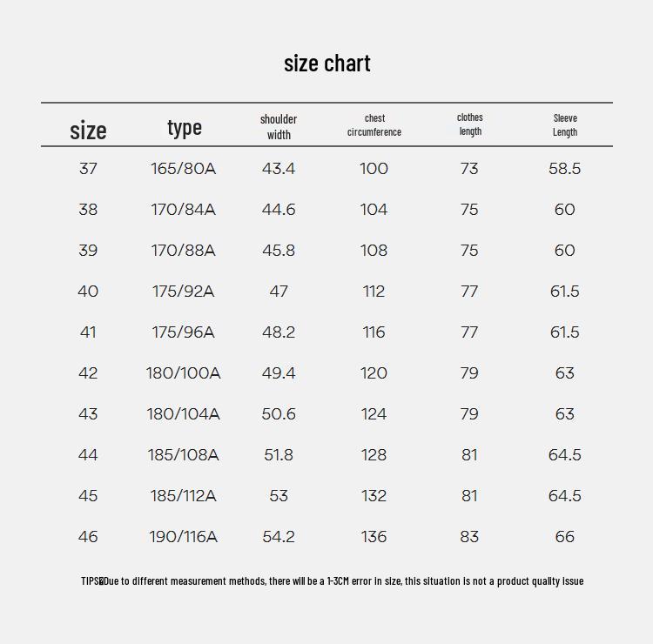
Task: Click the "type" column header
Action: point(184,127)
